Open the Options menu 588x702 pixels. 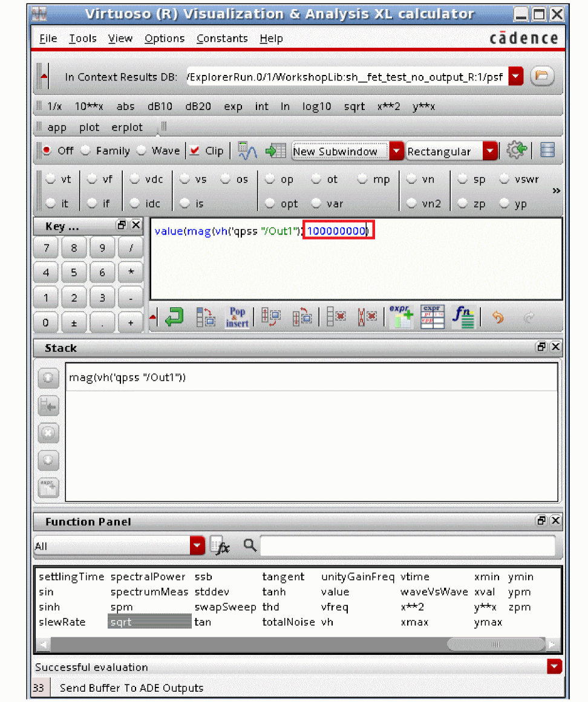click(165, 39)
